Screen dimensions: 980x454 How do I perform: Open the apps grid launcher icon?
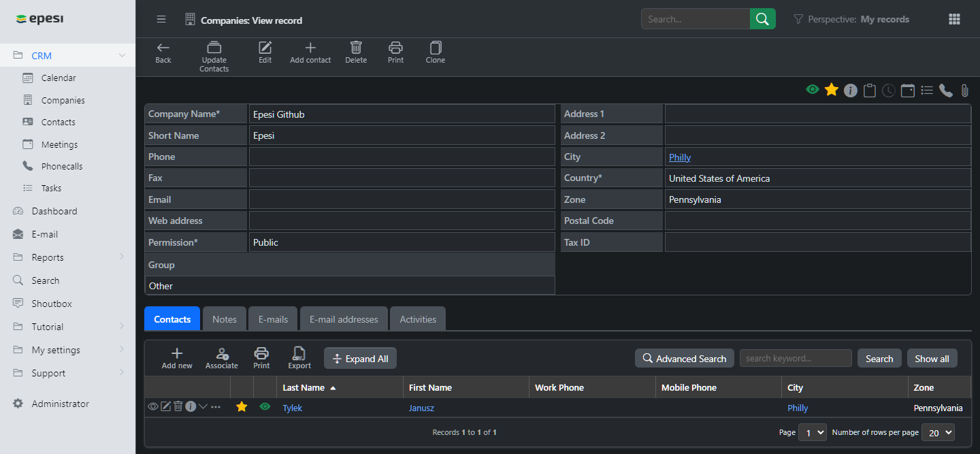click(x=954, y=19)
